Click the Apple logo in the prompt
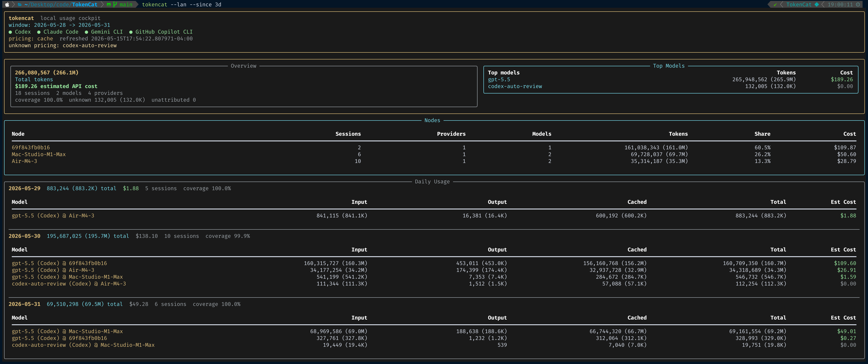 tap(7, 4)
